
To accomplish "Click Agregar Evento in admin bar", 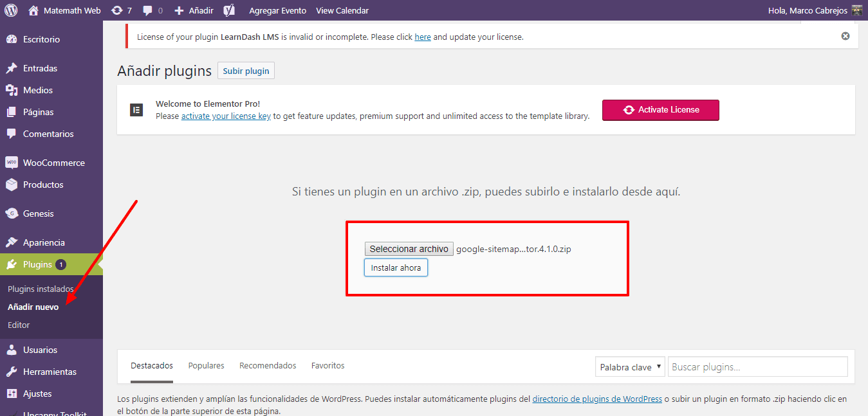I will coord(277,10).
